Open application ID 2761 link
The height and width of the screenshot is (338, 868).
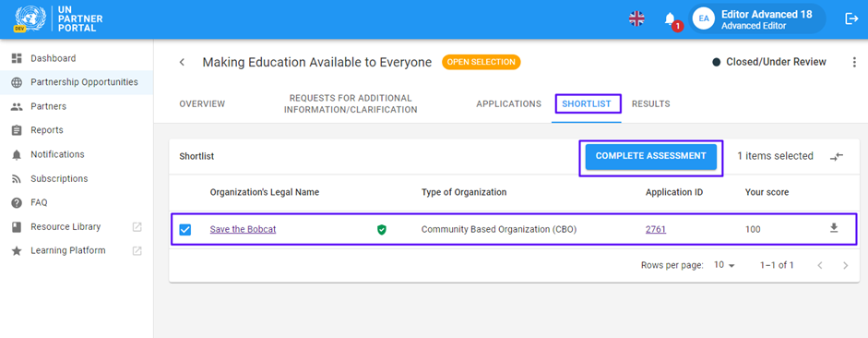click(x=656, y=229)
